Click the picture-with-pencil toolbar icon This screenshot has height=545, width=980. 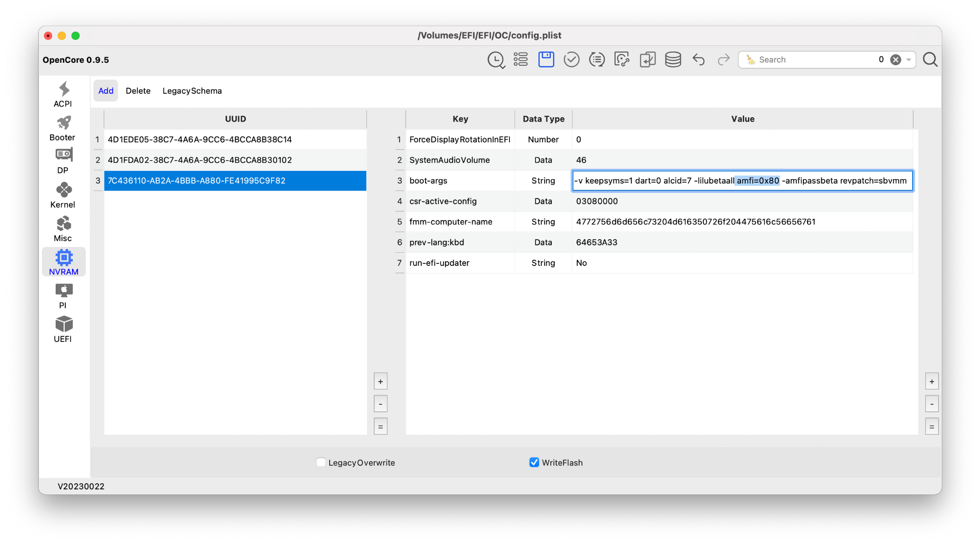[x=622, y=60]
